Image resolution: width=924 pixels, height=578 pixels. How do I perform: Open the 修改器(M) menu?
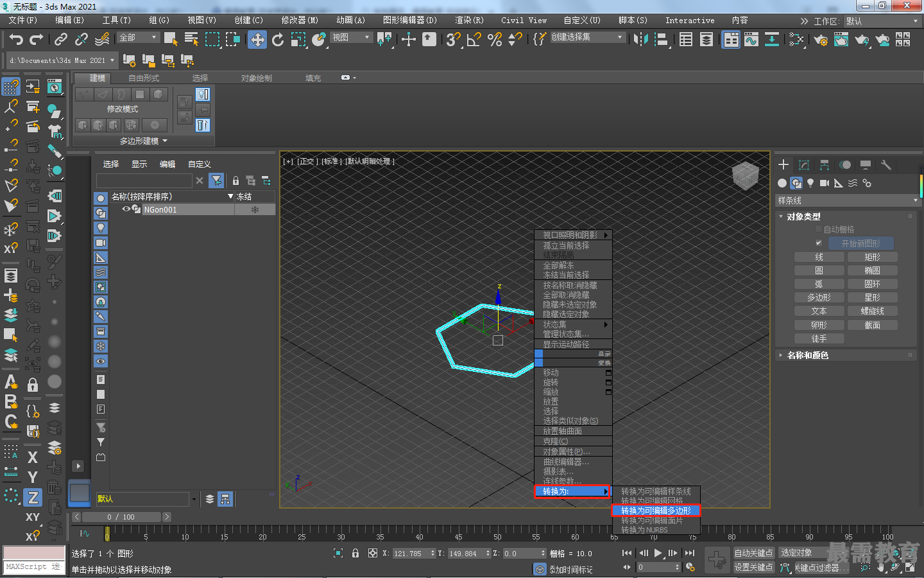300,21
